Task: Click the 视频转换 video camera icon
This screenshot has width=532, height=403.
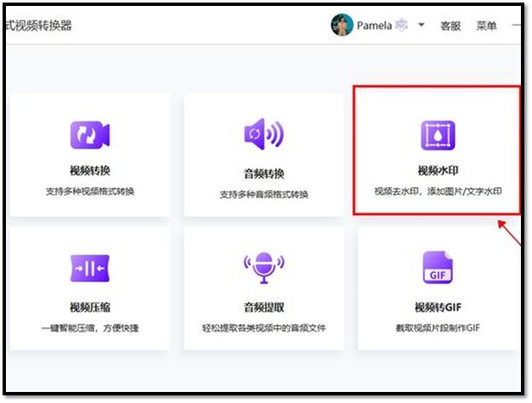Action: click(90, 135)
